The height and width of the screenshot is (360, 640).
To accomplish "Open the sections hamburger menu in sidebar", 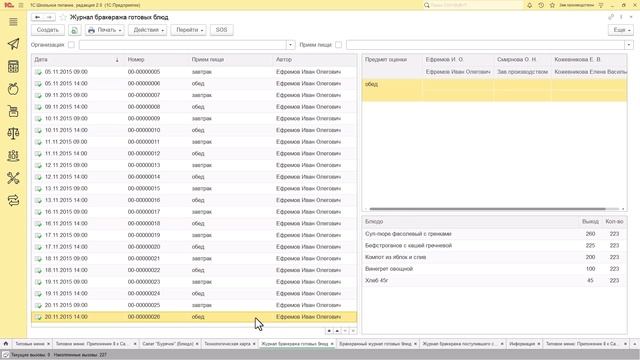I will [x=13, y=22].
